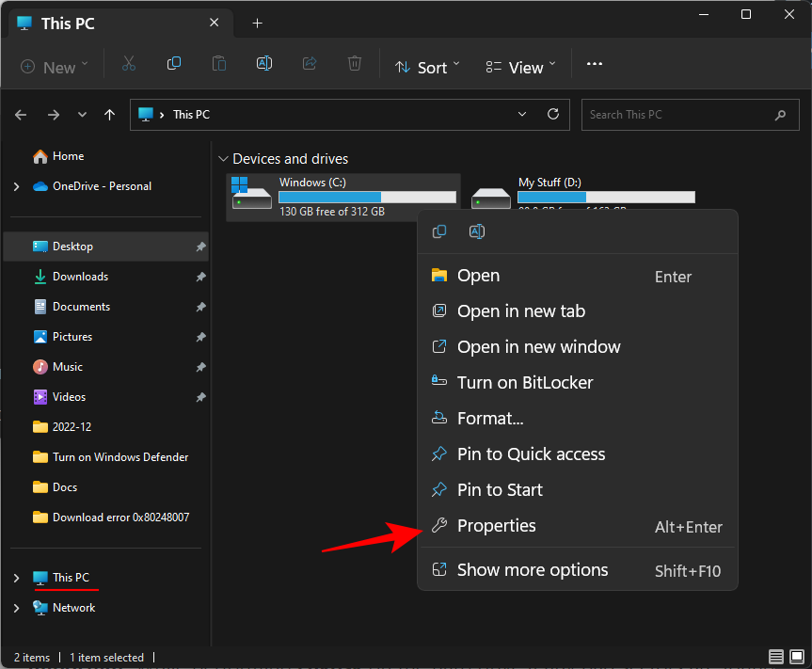Screen dimensions: 812x669
Task: Unpin Desktop using its pin icon
Action: [x=200, y=247]
